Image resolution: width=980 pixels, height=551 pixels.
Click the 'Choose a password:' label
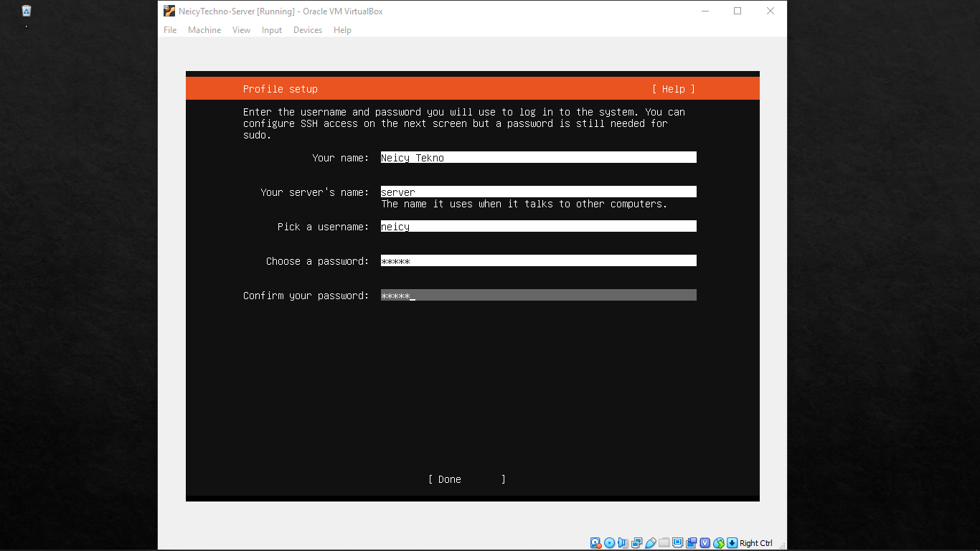click(318, 261)
